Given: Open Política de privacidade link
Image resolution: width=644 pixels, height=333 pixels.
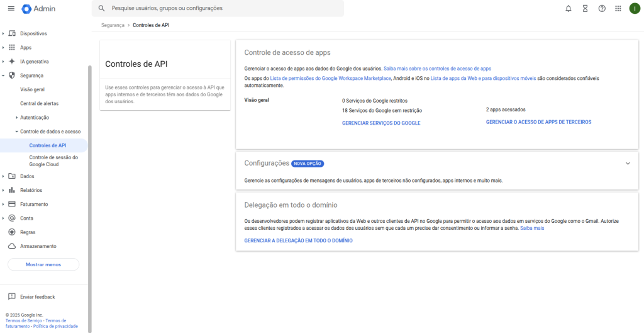Looking at the screenshot, I should pyautogui.click(x=55, y=326).
